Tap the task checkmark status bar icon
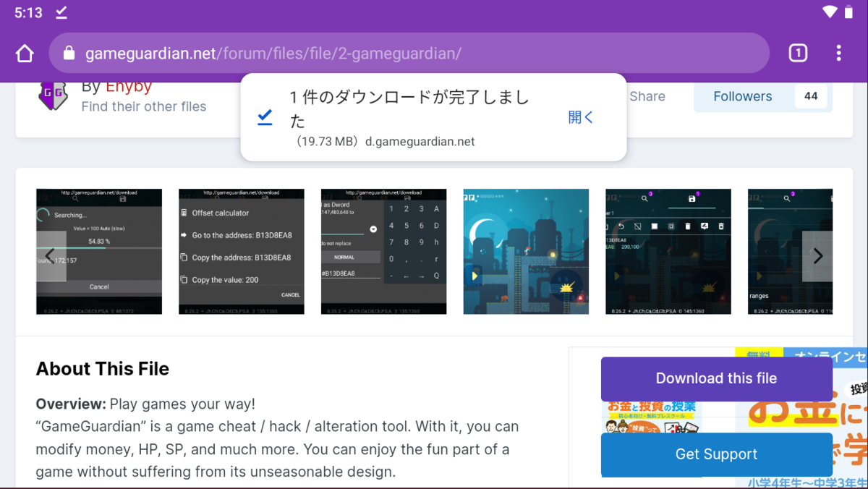 coord(61,12)
